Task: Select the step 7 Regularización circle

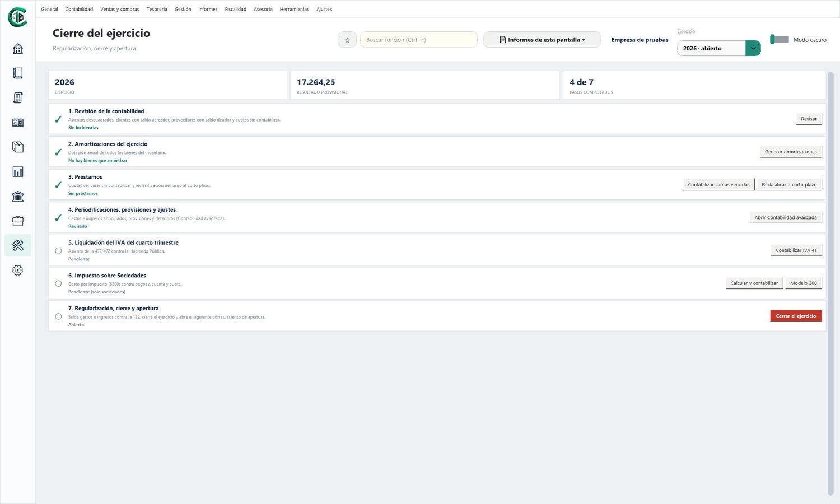Action: tap(58, 316)
